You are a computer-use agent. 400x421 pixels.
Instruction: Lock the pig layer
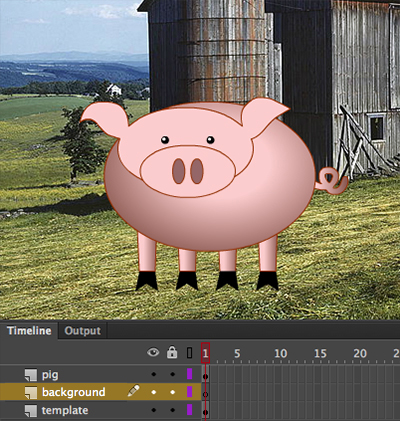coord(172,374)
